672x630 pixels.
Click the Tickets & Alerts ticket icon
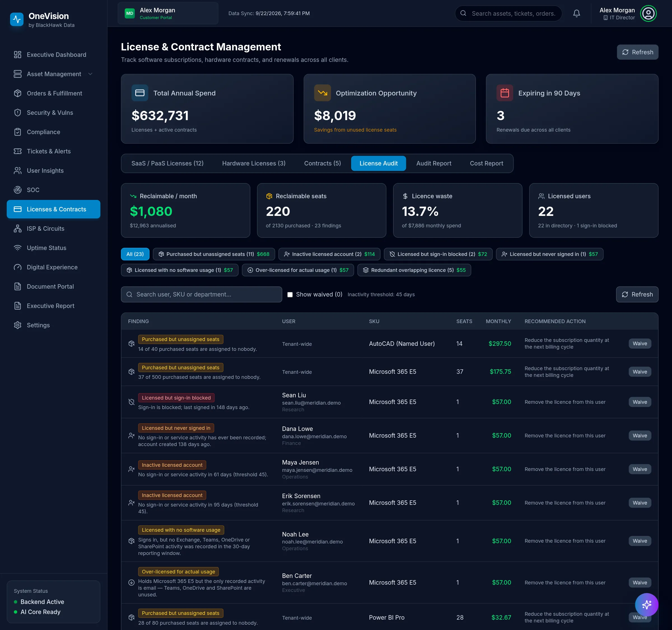(18, 151)
